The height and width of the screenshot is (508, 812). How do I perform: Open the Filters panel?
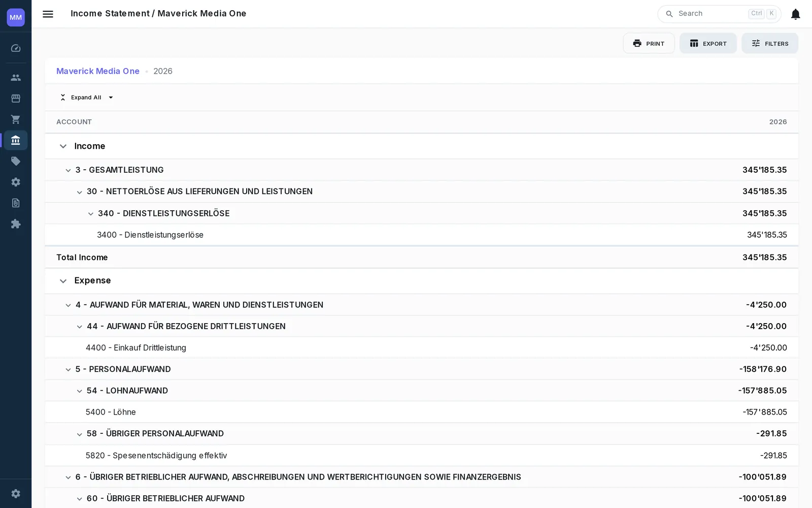tap(769, 43)
